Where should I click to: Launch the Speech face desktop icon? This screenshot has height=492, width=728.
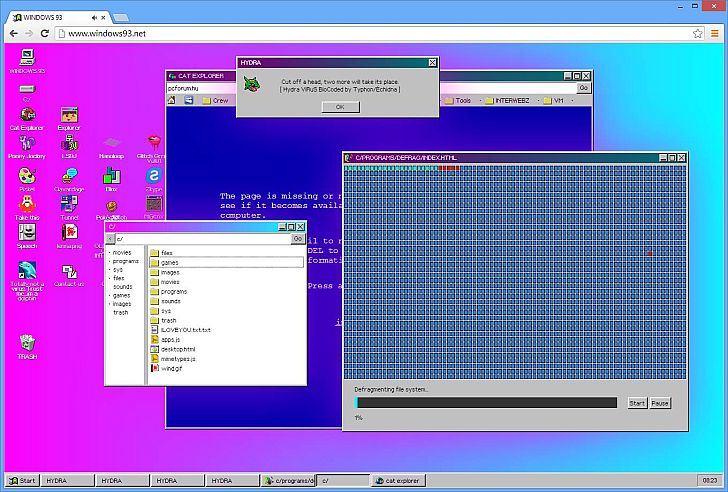(27, 236)
